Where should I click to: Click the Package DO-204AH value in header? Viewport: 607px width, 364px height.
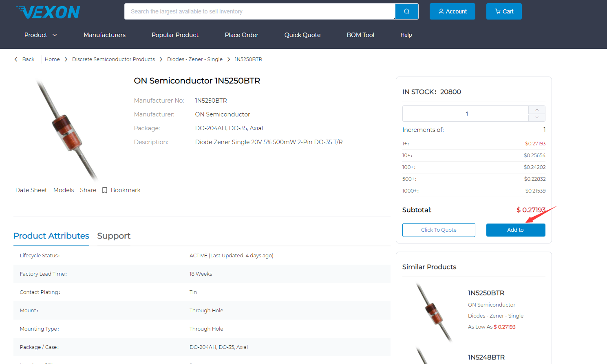coord(229,128)
